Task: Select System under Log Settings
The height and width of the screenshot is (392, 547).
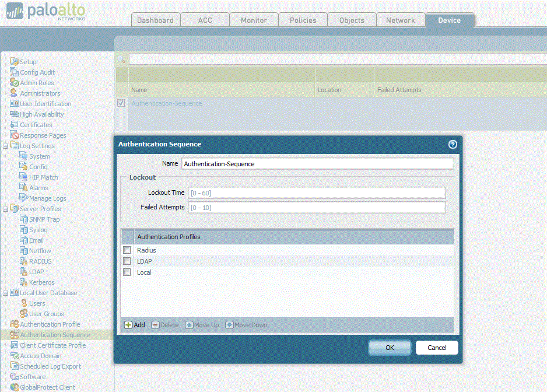Action: pos(40,156)
